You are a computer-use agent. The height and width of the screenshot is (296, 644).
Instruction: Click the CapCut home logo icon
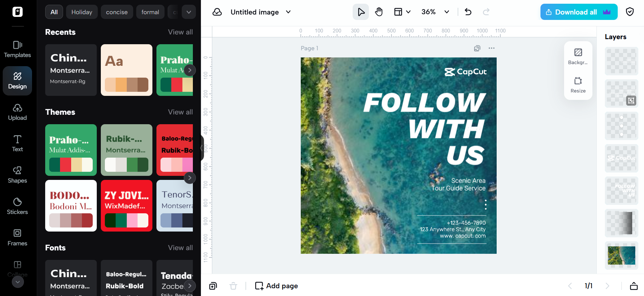tap(18, 12)
